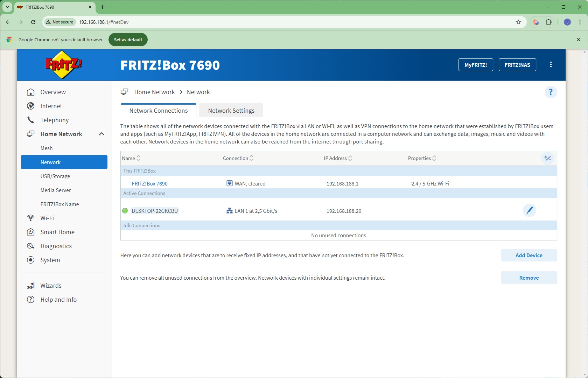Edit DESKTOP-22GKCBU with the pencil icon
588x378 pixels.
tap(530, 210)
